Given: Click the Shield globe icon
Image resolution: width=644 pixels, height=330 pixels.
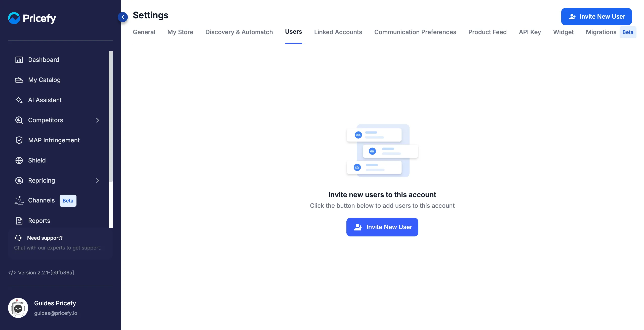Looking at the screenshot, I should (19, 160).
